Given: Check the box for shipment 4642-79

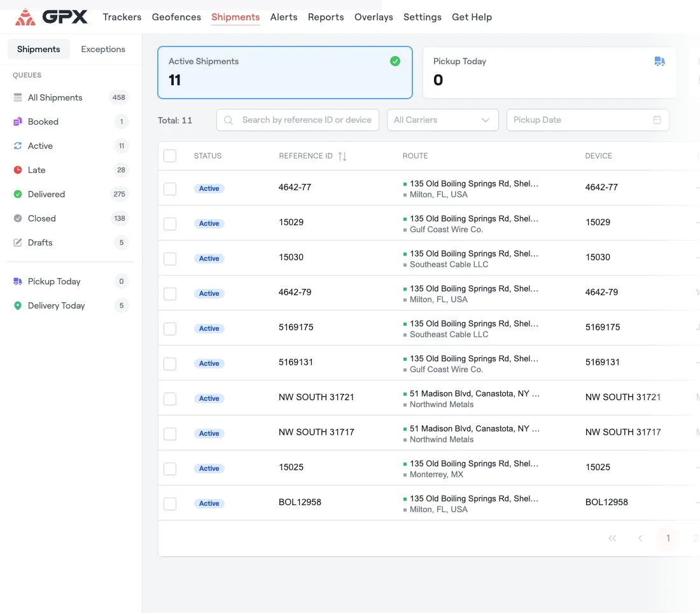Looking at the screenshot, I should 170,293.
